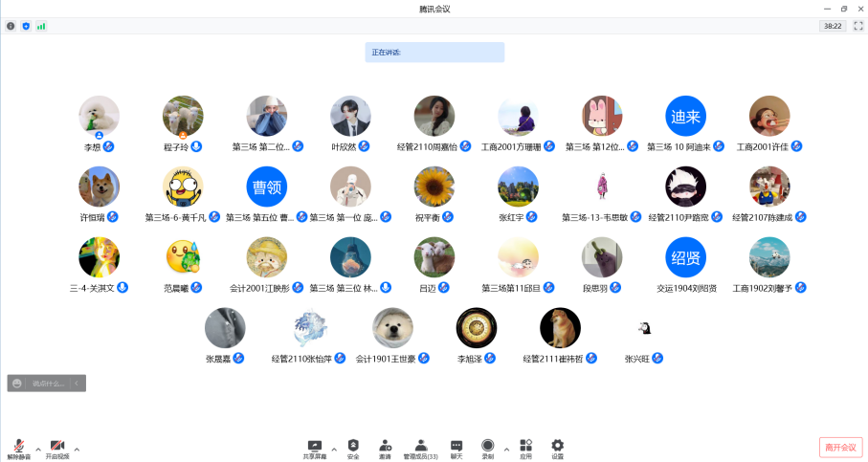Select participant 李想's avatar

click(99, 116)
